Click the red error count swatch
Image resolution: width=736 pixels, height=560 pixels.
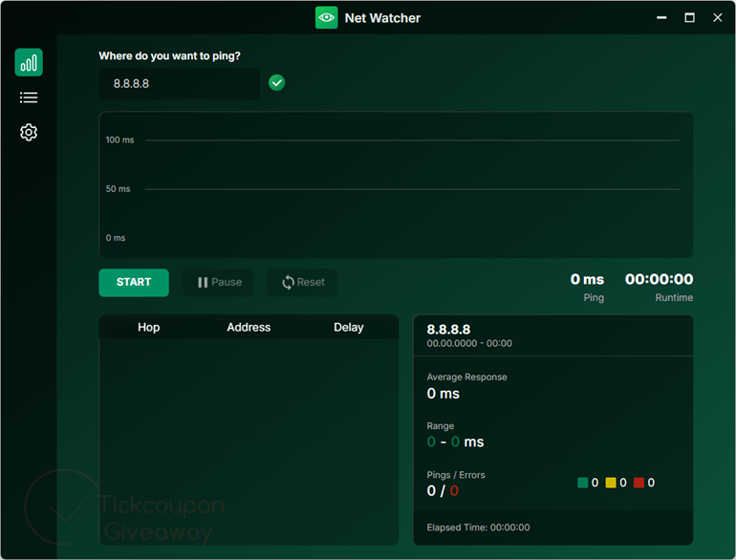click(639, 483)
